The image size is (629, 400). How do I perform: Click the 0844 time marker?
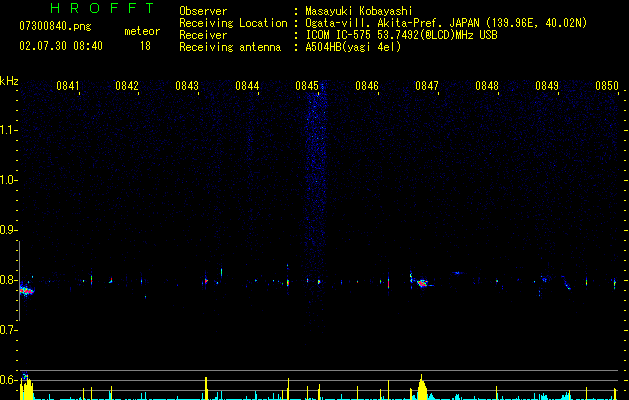(247, 86)
